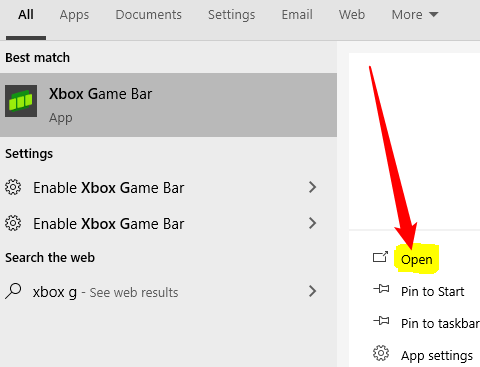The height and width of the screenshot is (367, 480).
Task: Expand the xbox g web results chevron
Action: pyautogui.click(x=312, y=291)
